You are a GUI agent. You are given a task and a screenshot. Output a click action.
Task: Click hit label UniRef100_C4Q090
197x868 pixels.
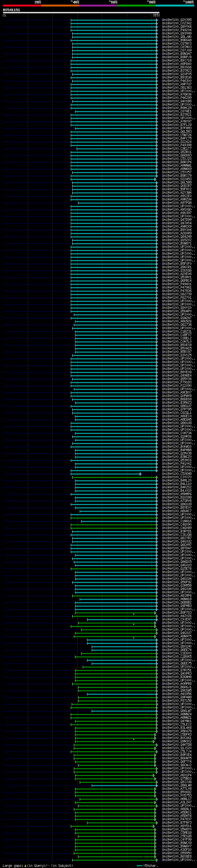pos(177,525)
